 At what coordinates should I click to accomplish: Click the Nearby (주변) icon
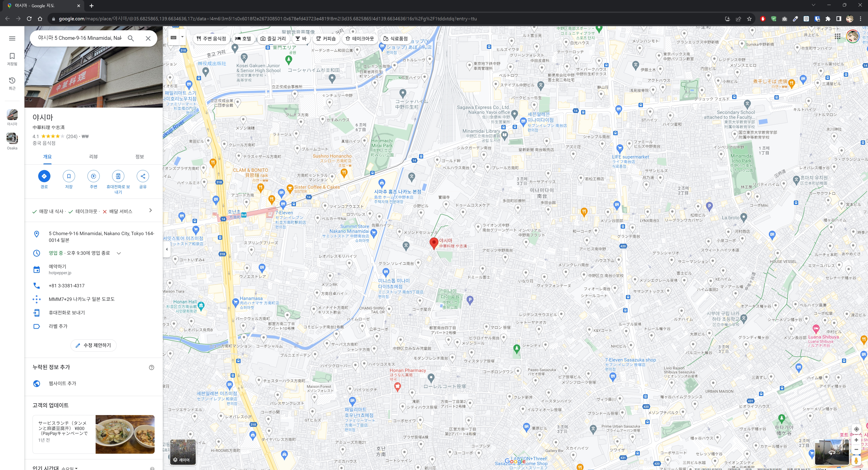pos(93,176)
